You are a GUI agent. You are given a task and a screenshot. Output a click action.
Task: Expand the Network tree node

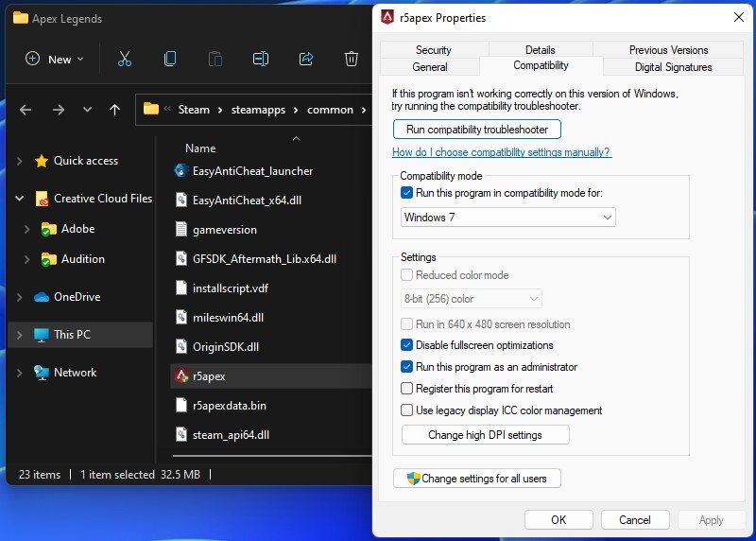(19, 373)
